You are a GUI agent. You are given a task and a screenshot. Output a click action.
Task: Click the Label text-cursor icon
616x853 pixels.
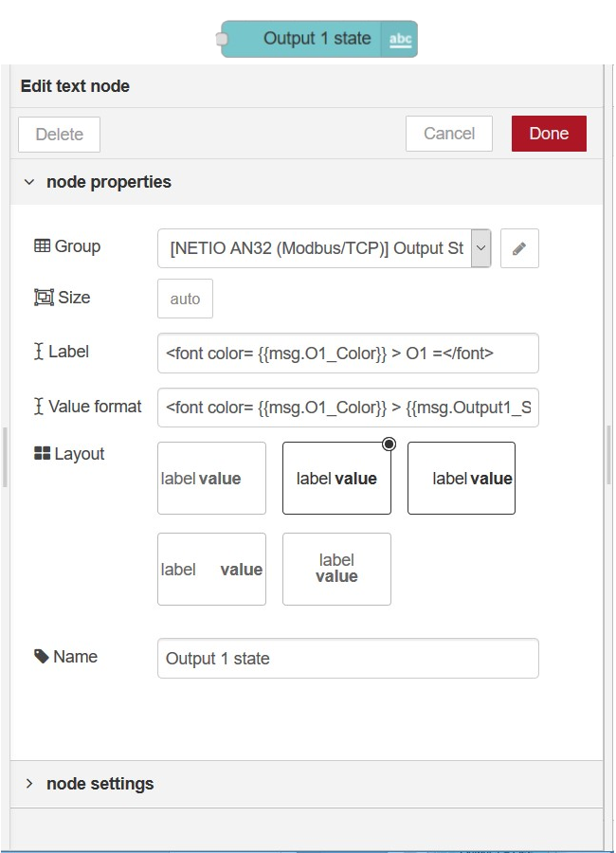pos(39,352)
